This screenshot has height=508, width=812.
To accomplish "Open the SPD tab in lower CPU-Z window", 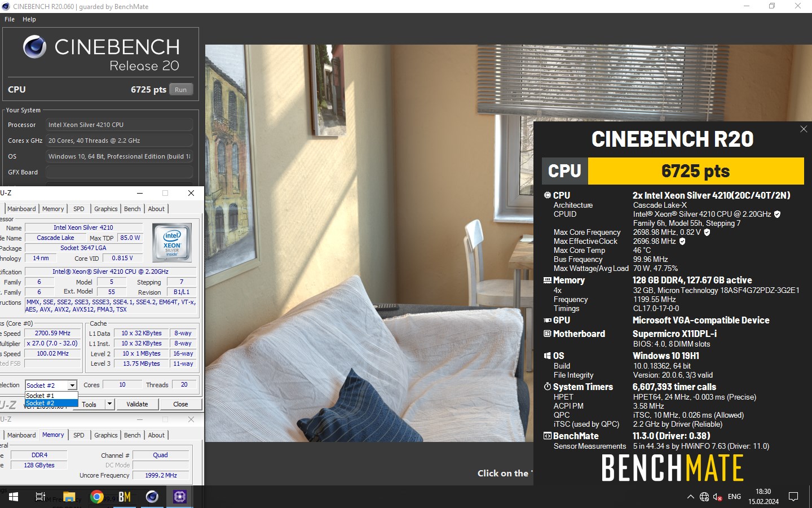I will 79,435.
